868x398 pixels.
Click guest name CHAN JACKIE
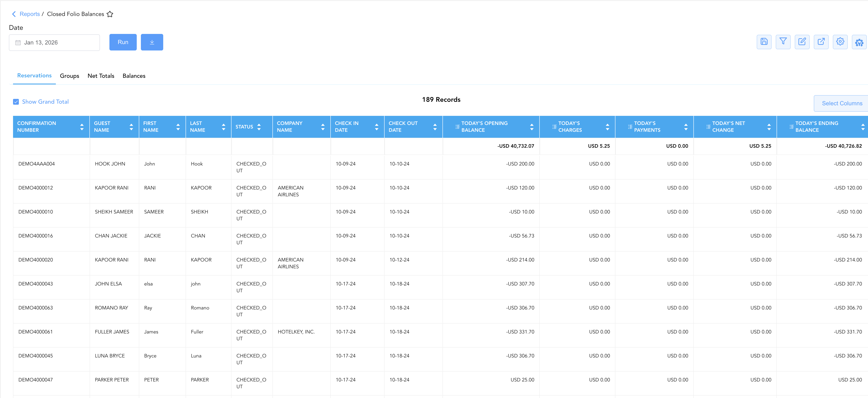111,236
